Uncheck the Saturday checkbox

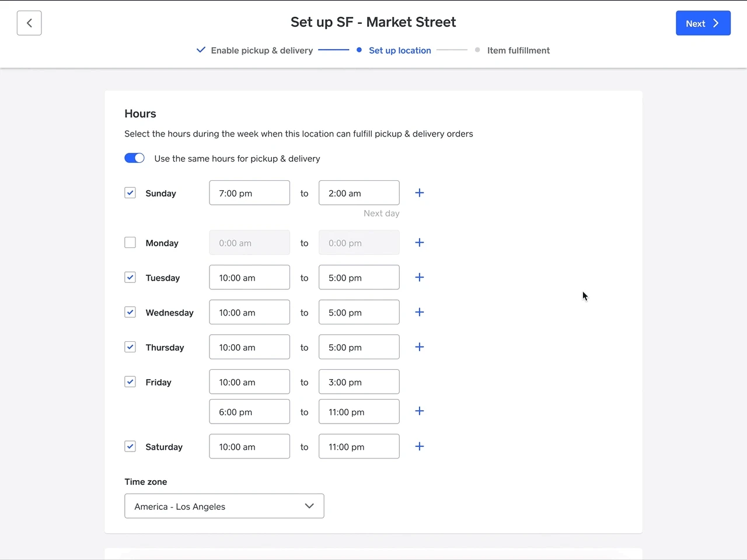tap(130, 447)
